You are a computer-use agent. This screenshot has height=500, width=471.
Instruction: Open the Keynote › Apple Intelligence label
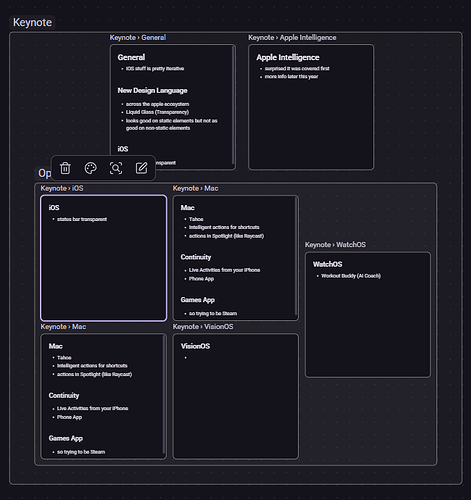pos(292,37)
